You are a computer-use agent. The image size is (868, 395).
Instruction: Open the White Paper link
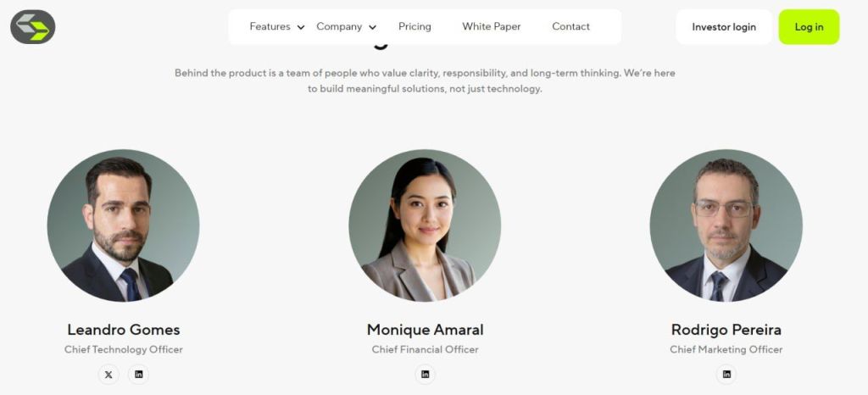(492, 26)
